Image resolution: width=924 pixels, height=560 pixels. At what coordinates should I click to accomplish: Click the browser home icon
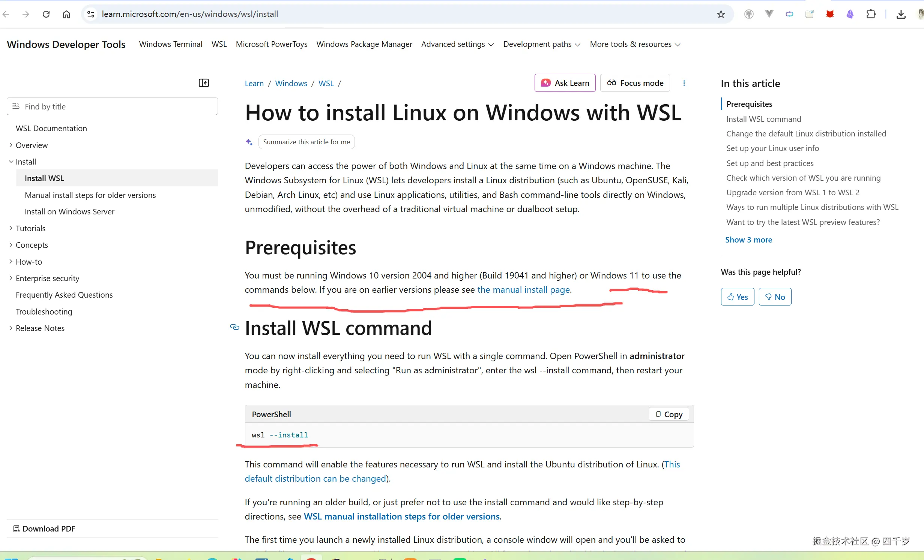(x=66, y=14)
